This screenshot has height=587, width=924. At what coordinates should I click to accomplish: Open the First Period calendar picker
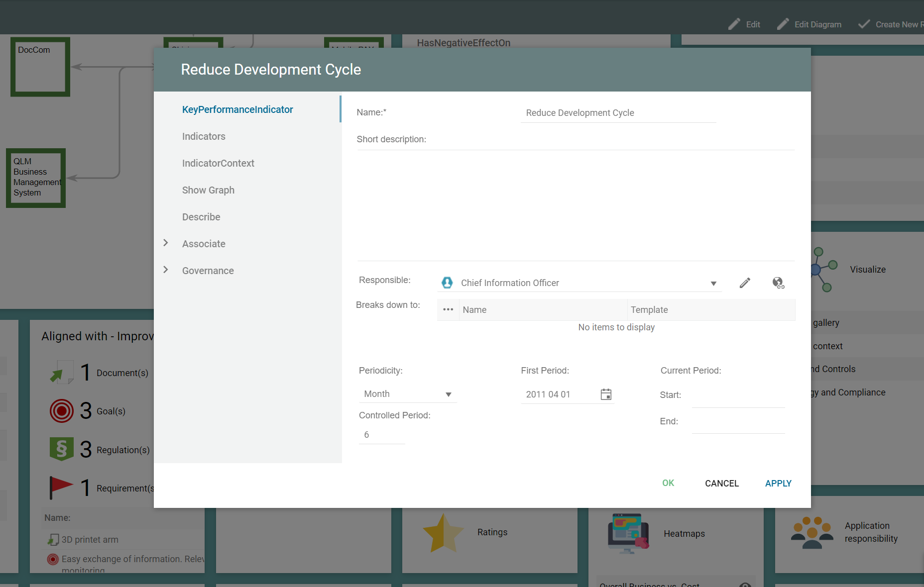coord(606,394)
